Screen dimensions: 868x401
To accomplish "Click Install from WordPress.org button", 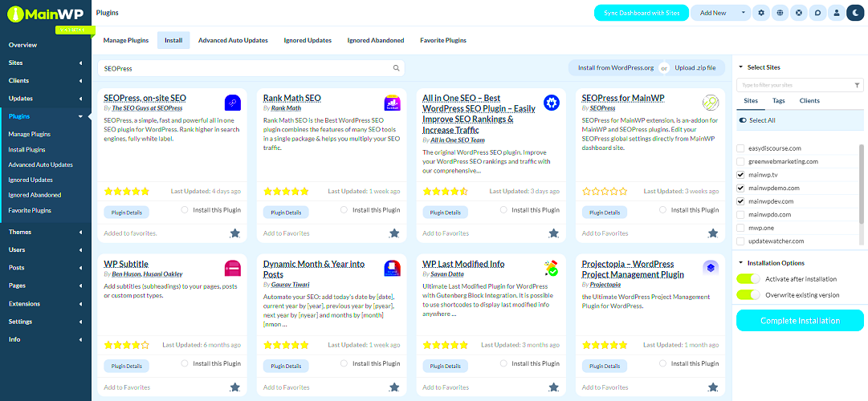I will pyautogui.click(x=616, y=67).
